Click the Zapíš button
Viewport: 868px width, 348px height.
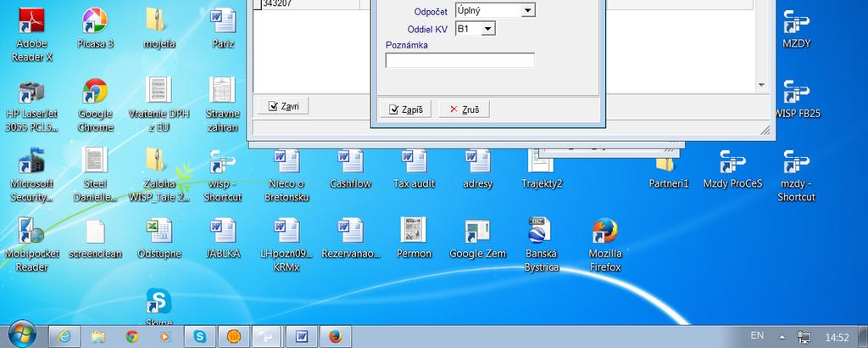[406, 109]
